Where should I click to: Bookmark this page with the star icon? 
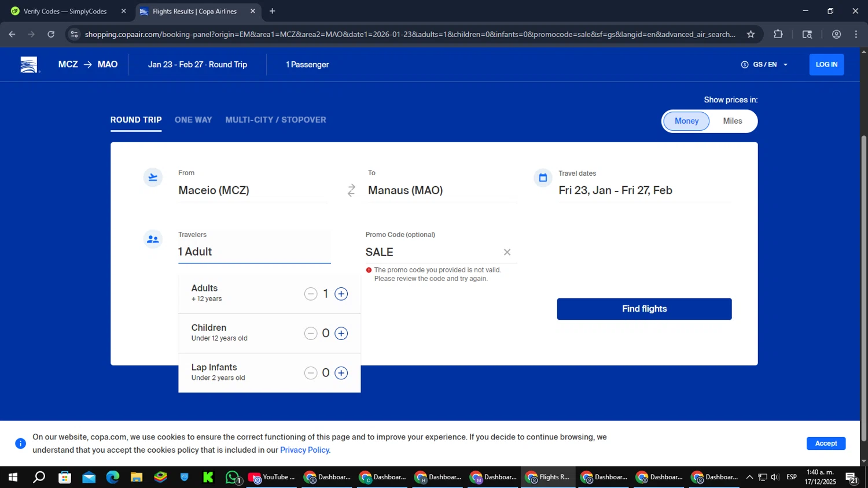(x=751, y=34)
